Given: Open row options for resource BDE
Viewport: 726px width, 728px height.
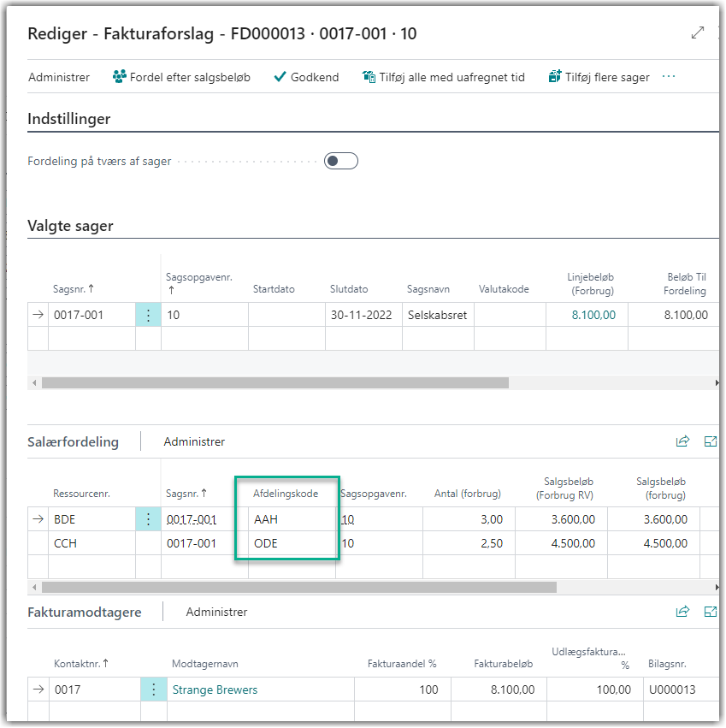Looking at the screenshot, I should point(148,519).
